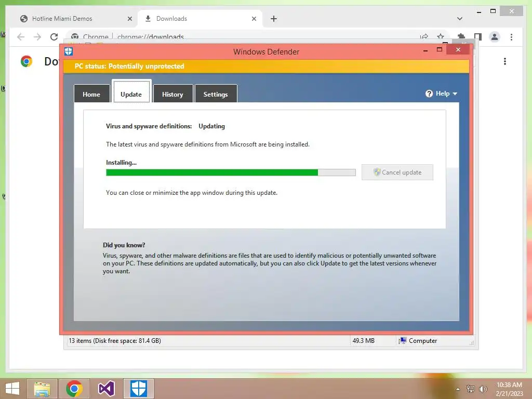Open the volume speaker tray icon
This screenshot has height=399, width=532.
click(x=483, y=389)
